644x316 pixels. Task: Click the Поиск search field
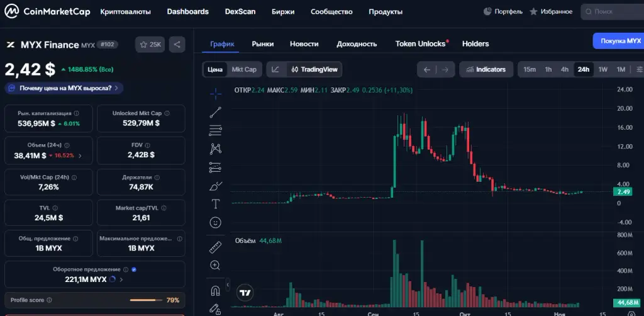pos(612,11)
